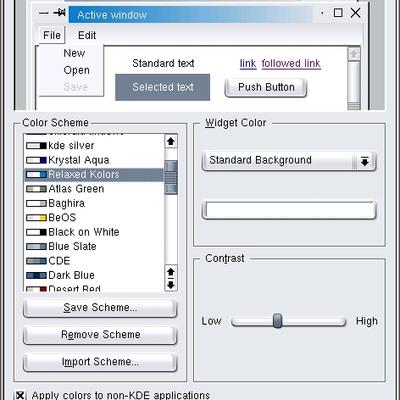Select the Atlas Green scheme
Screen dimensions: 400x400
tap(94, 189)
